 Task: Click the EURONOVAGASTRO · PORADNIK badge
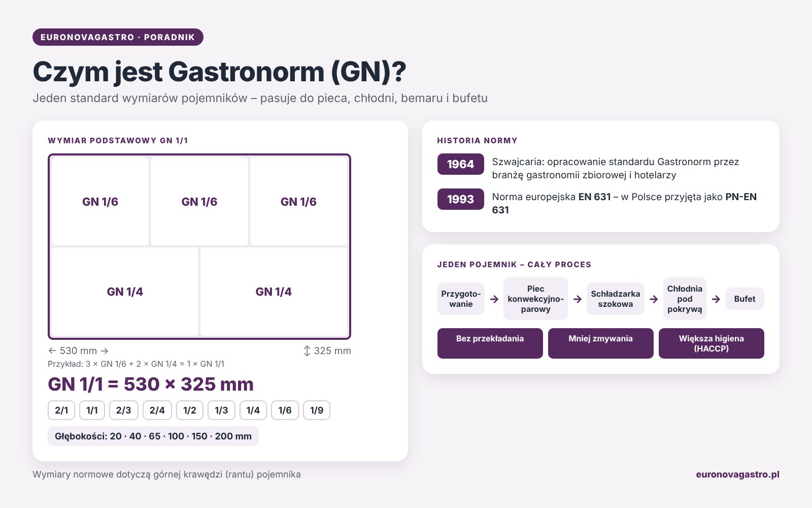[118, 37]
